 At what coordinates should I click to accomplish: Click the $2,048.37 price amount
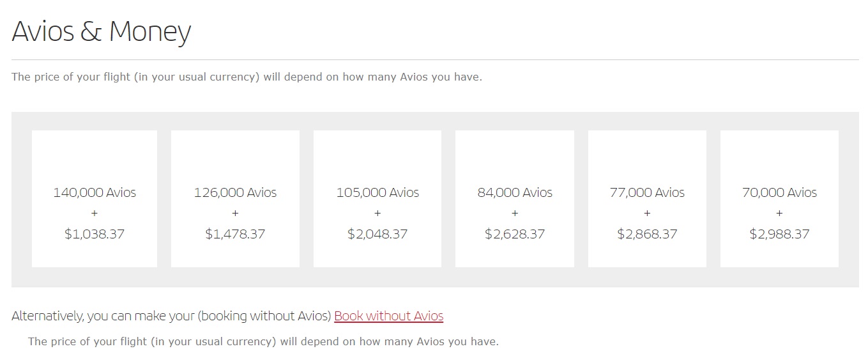[377, 234]
